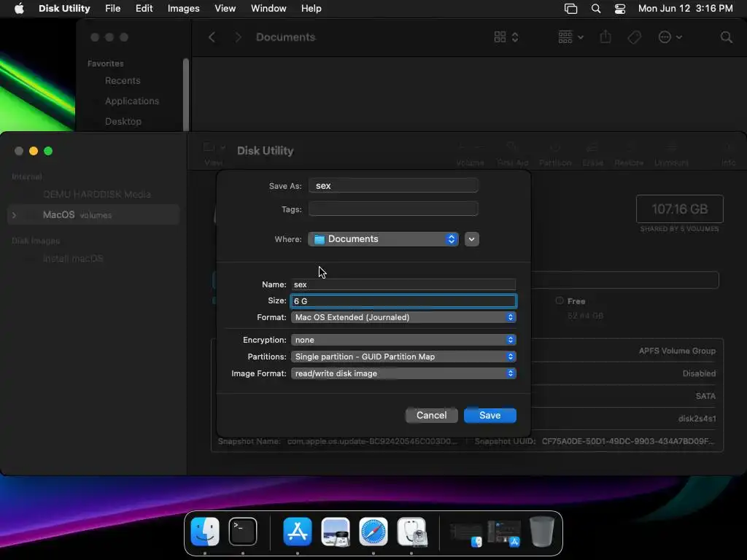Viewport: 747px width, 560px height.
Task: Open the Trash in the Dock
Action: (x=542, y=532)
